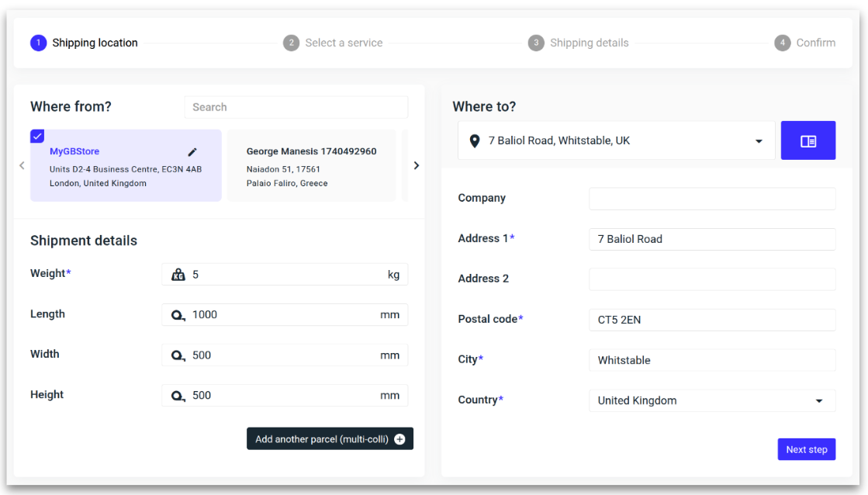Click the Length measurement icon
868x495 pixels.
tap(178, 315)
